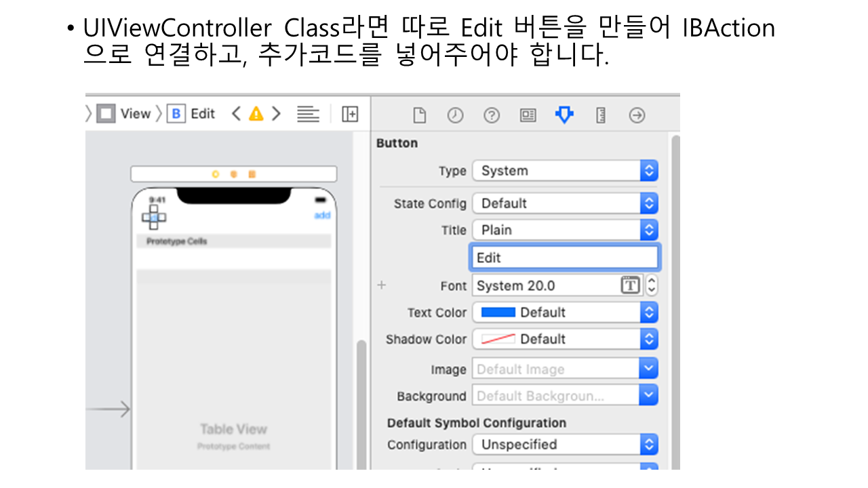
Task: Click the add button in the preview
Action: coord(322,216)
